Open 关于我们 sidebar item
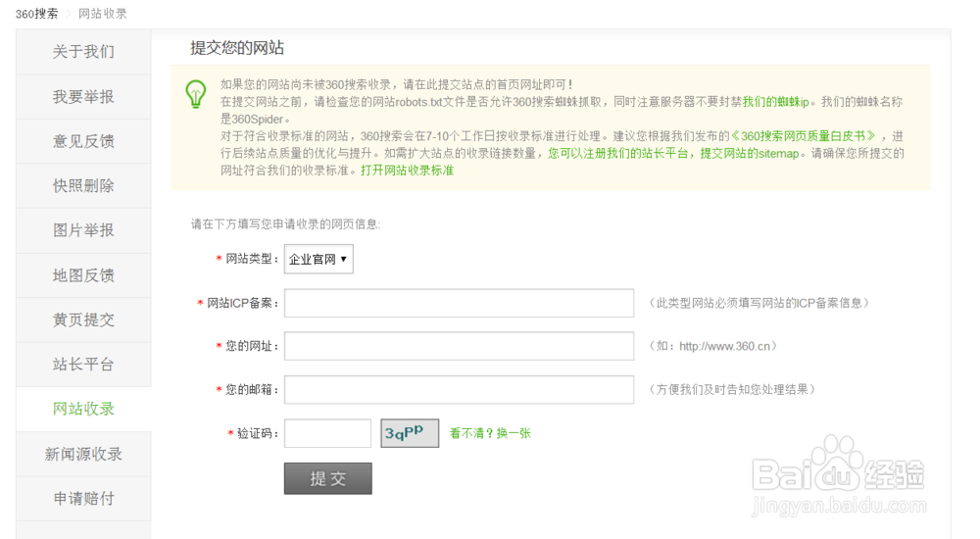Screen dimensions: 980x539 point(83,52)
